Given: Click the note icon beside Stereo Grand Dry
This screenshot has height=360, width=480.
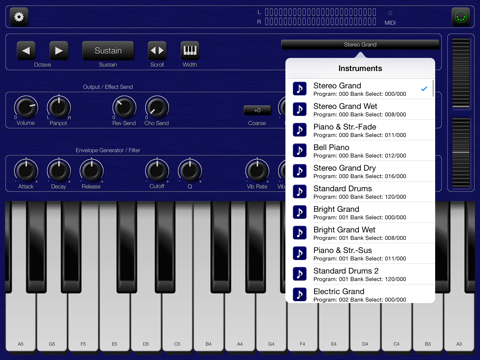Looking at the screenshot, I should click(x=300, y=171).
